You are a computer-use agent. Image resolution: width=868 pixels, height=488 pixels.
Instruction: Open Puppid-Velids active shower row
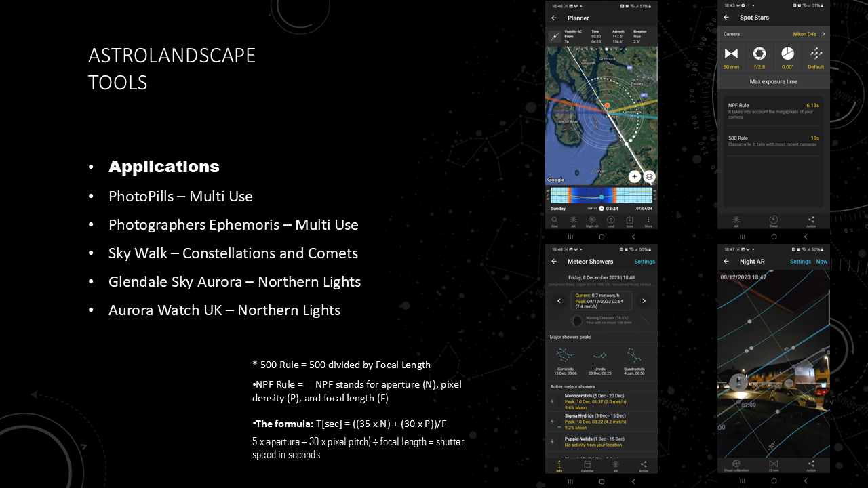[x=601, y=441]
